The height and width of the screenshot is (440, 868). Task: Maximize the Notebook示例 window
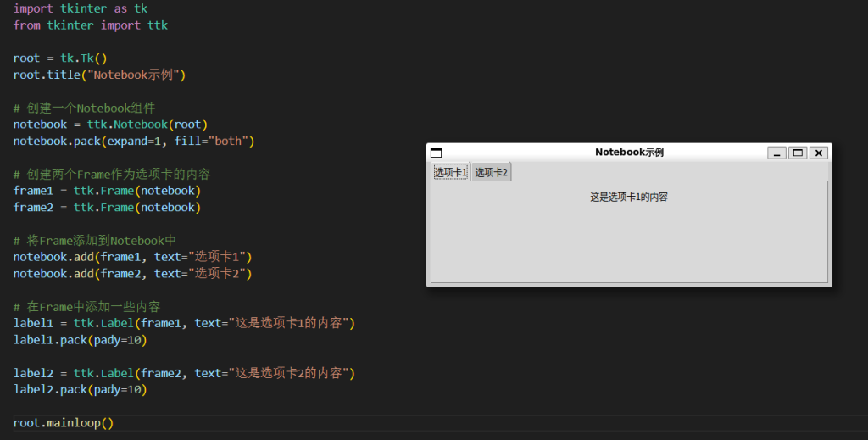tap(798, 153)
